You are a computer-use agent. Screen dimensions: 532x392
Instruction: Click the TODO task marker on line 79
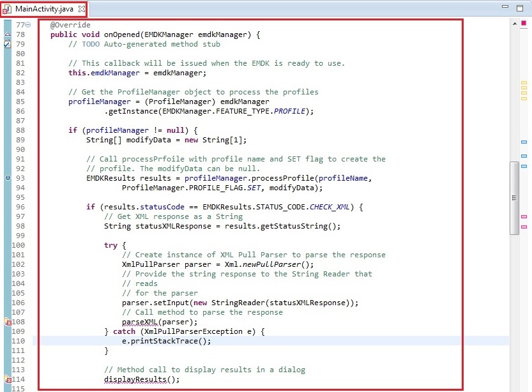pyautogui.click(x=7, y=44)
